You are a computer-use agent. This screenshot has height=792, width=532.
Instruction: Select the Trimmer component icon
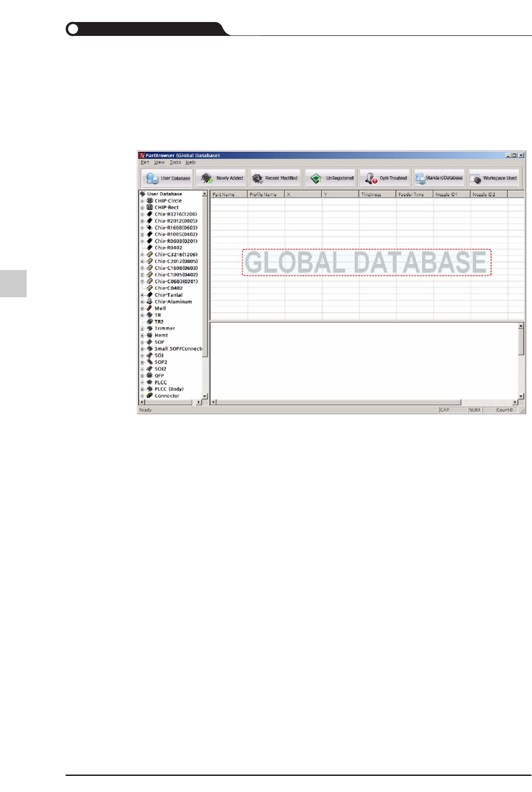(150, 329)
